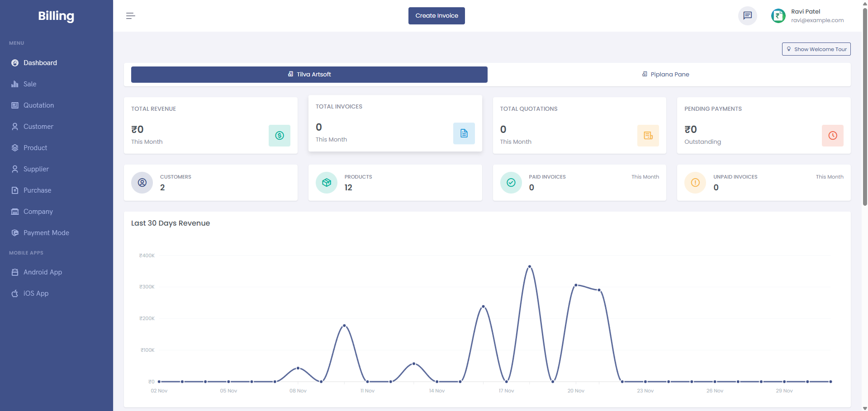Switch to the Piplana Pane company

[x=666, y=74]
